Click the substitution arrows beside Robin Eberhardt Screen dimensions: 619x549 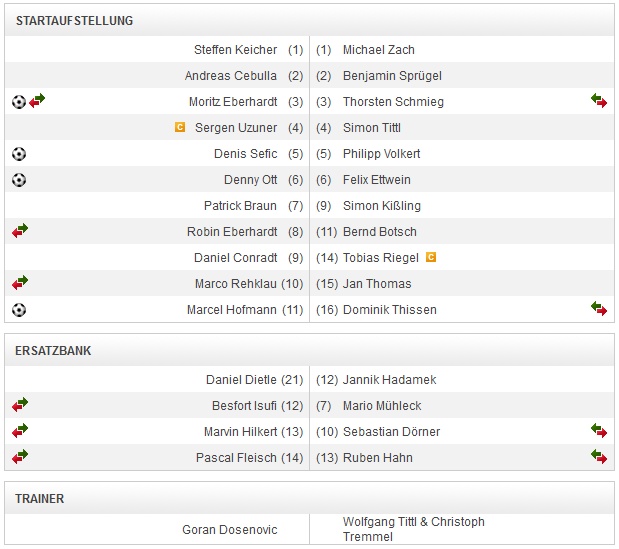pyautogui.click(x=20, y=231)
